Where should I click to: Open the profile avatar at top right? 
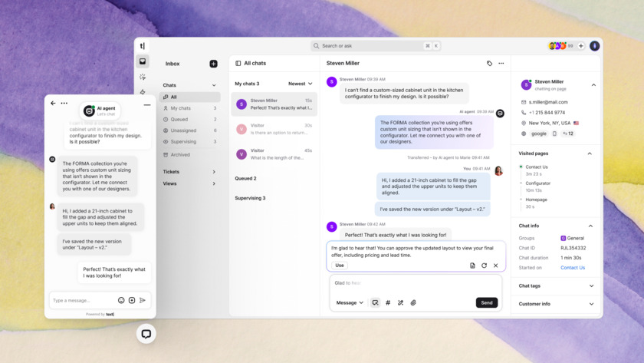(x=594, y=46)
